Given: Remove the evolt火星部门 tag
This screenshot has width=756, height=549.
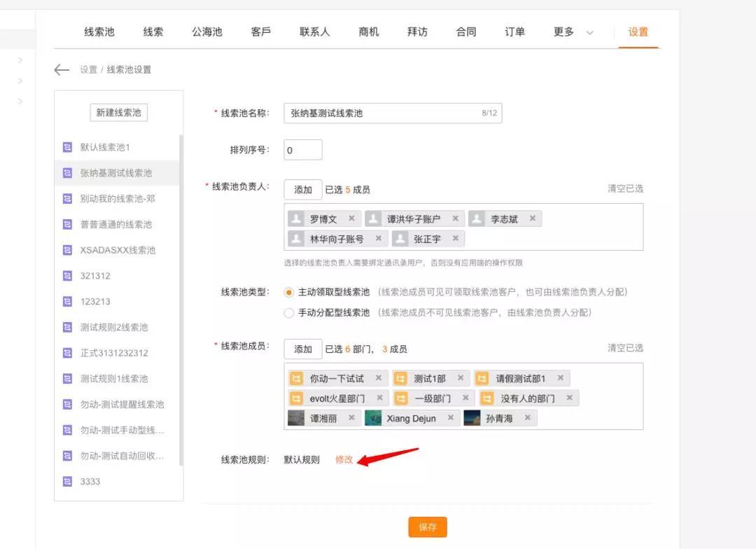Looking at the screenshot, I should (x=380, y=397).
